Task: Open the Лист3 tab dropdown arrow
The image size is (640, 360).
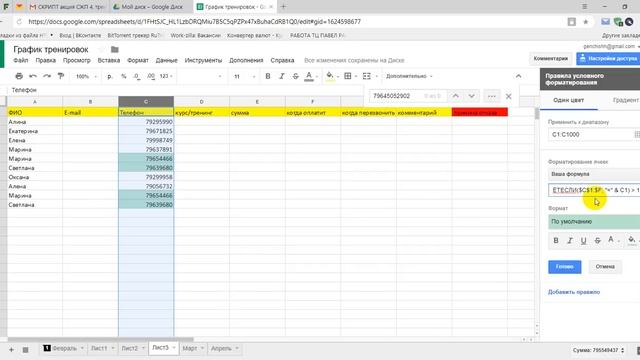Action: click(x=174, y=348)
